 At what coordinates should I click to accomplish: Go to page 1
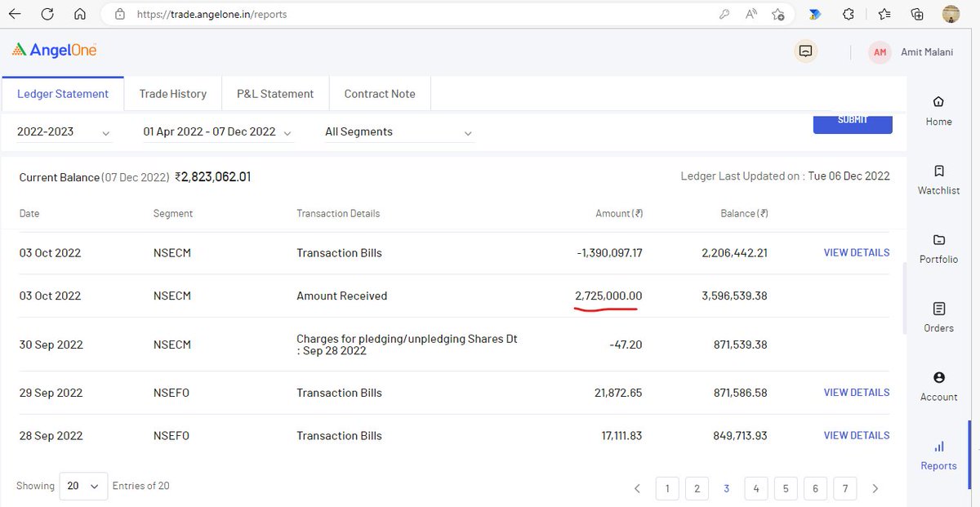click(x=667, y=488)
